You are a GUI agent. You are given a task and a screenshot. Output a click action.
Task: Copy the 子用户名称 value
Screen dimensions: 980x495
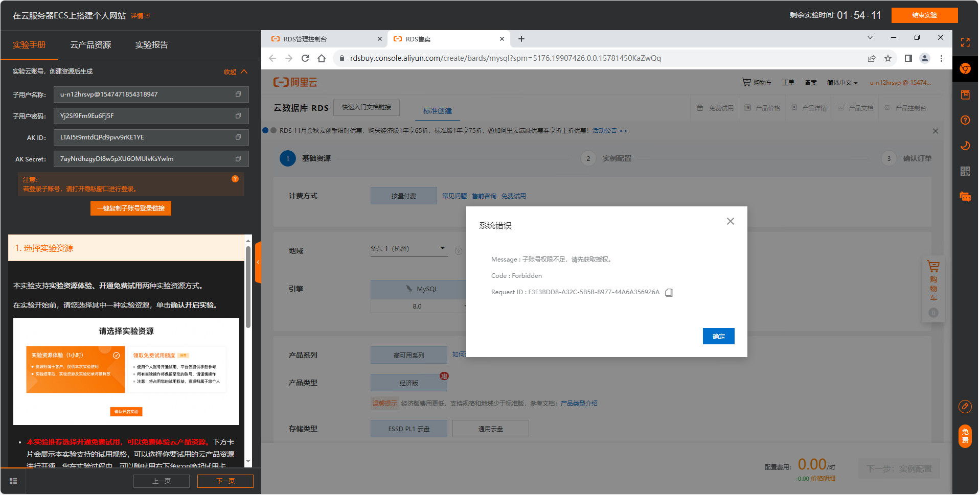(x=238, y=95)
